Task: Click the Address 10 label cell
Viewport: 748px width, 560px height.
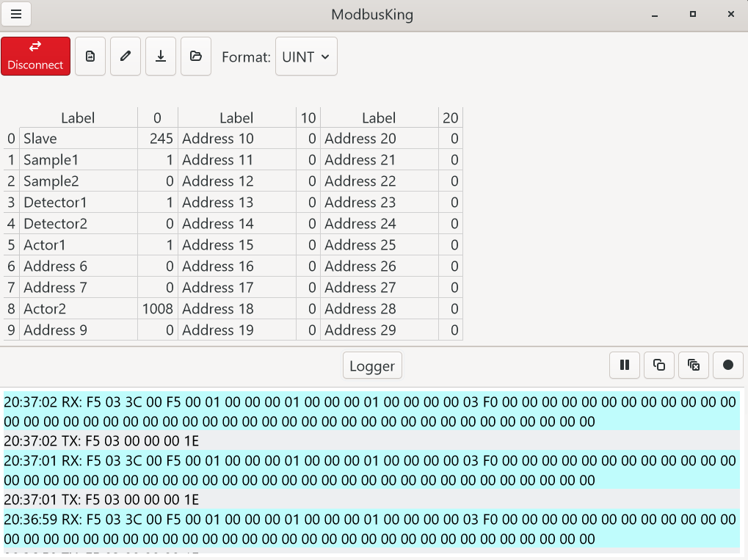Action: pos(236,139)
